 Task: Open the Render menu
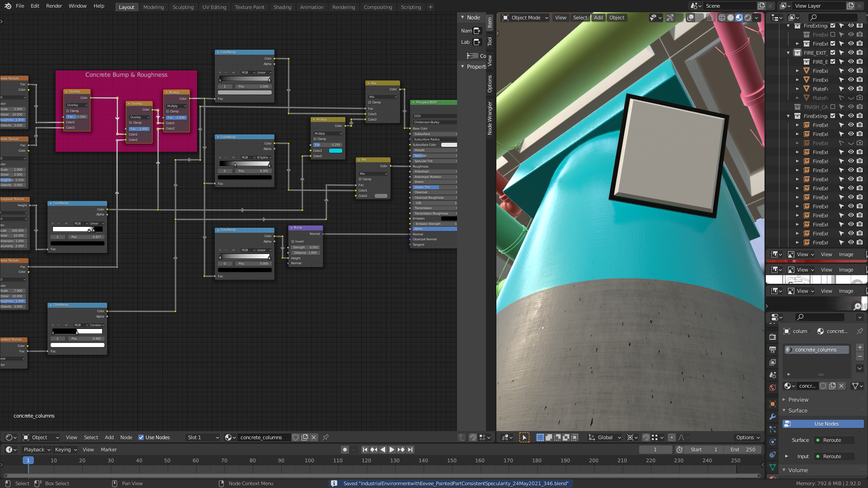(x=54, y=6)
